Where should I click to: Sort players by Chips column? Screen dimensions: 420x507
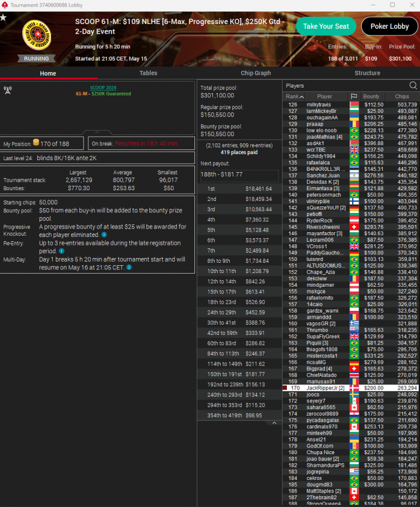pos(402,97)
